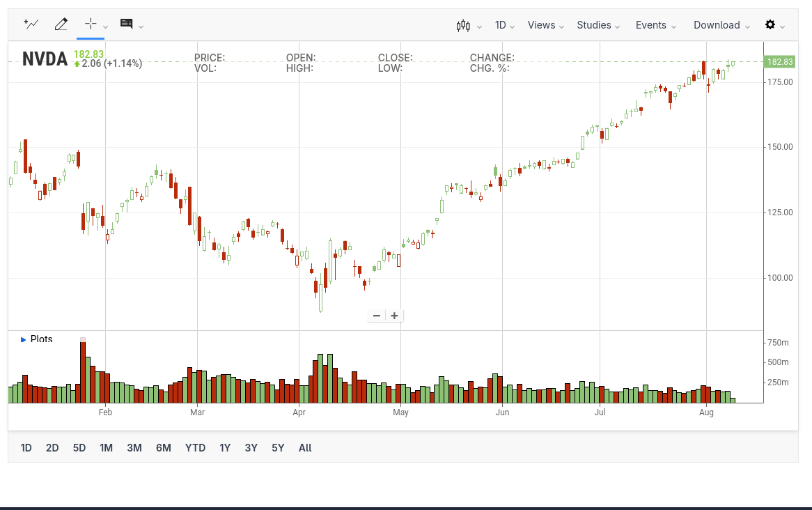Click the 2.06 (+1.14%) change text
The height and width of the screenshot is (510, 812).
coord(112,63)
